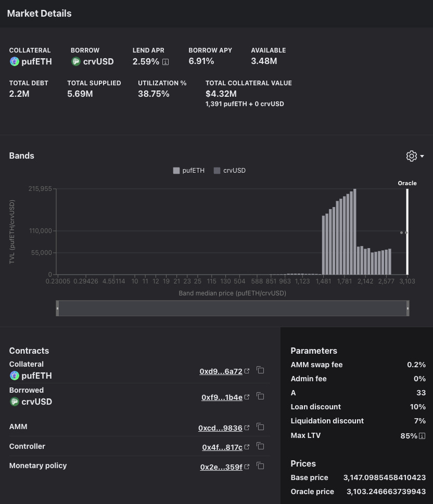This screenshot has width=433, height=504.
Task: Open the external link icon beside 0xf9...1b4e
Action: (247, 397)
